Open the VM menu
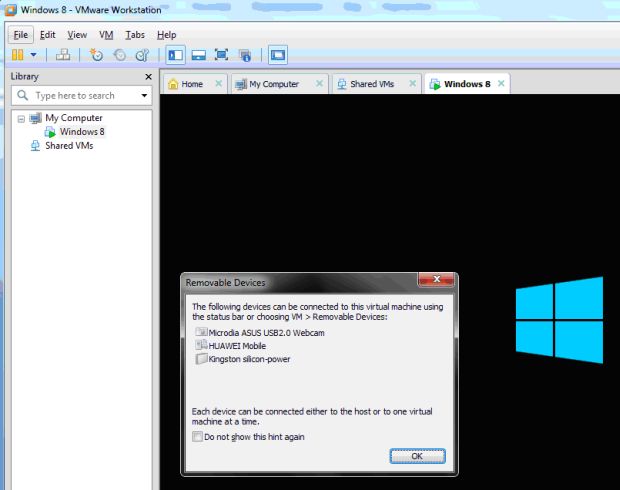The height and width of the screenshot is (490, 620). [x=106, y=35]
